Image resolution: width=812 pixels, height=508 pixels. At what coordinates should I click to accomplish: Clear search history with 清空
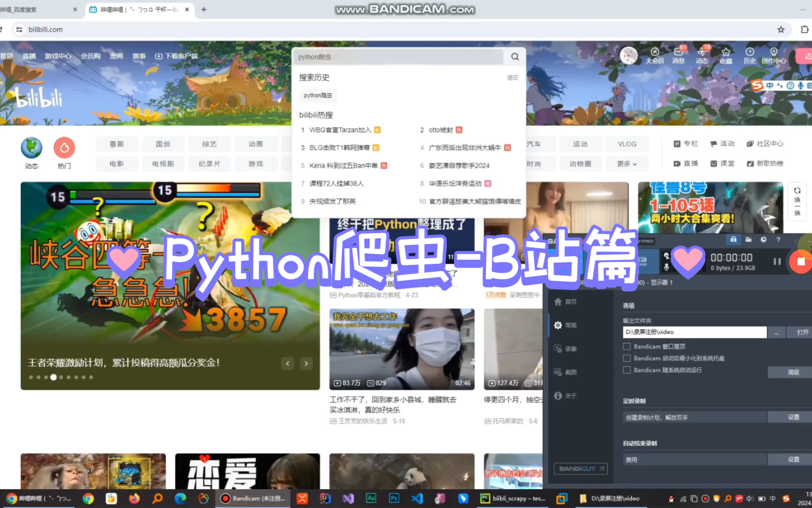[x=512, y=78]
